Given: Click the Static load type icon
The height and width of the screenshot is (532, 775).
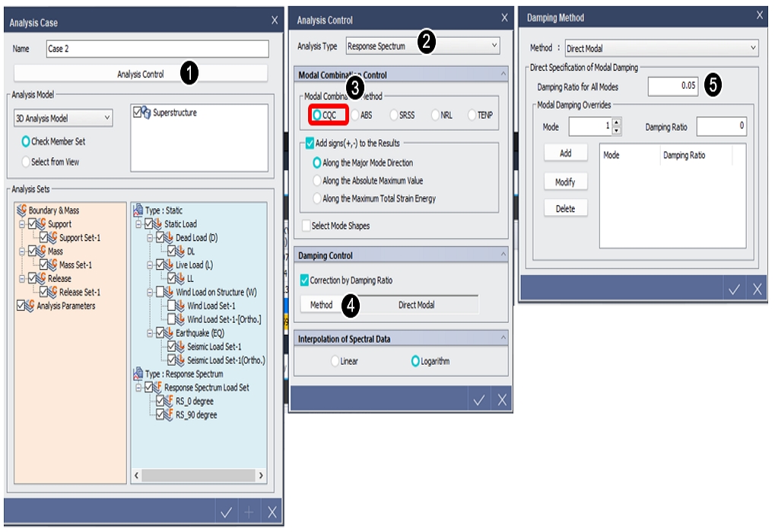Looking at the screenshot, I should tap(137, 211).
